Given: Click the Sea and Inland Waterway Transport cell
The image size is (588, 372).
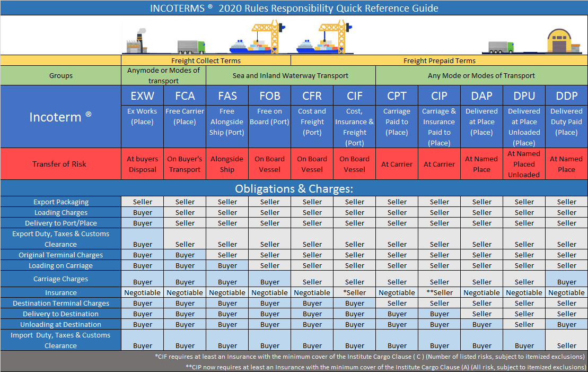Looking at the screenshot, I should [291, 76].
